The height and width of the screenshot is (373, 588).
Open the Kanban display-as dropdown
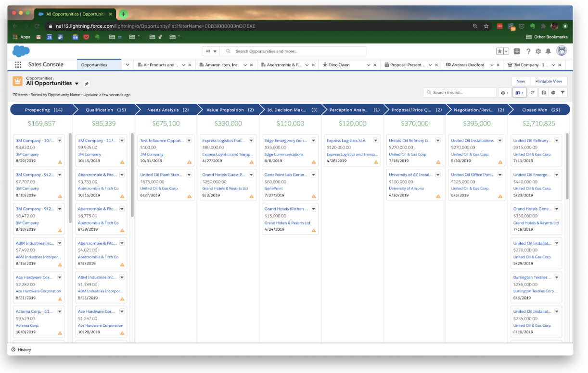[x=519, y=93]
